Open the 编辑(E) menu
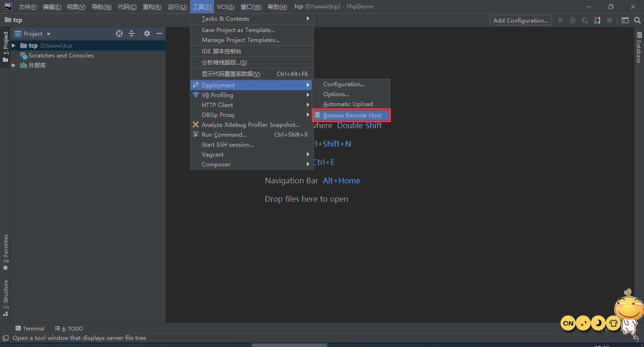The width and height of the screenshot is (644, 347). point(51,7)
